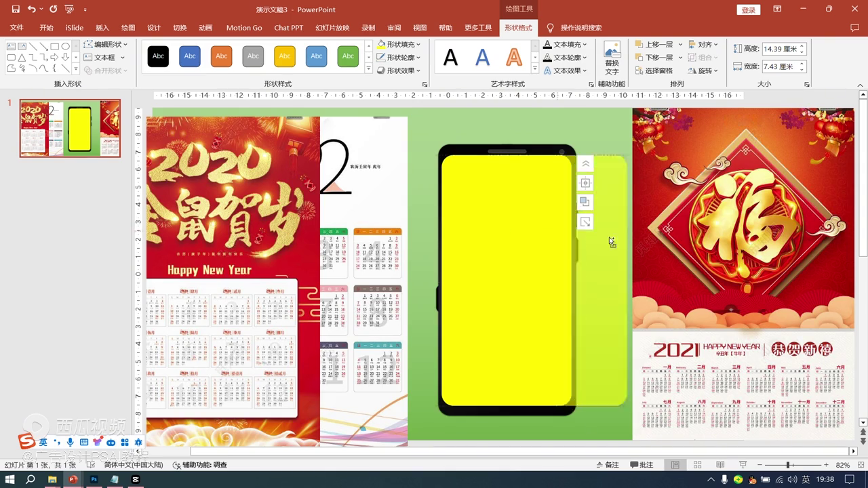This screenshot has height=488, width=868.
Task: Apply the blue Abc shape style
Action: [190, 56]
